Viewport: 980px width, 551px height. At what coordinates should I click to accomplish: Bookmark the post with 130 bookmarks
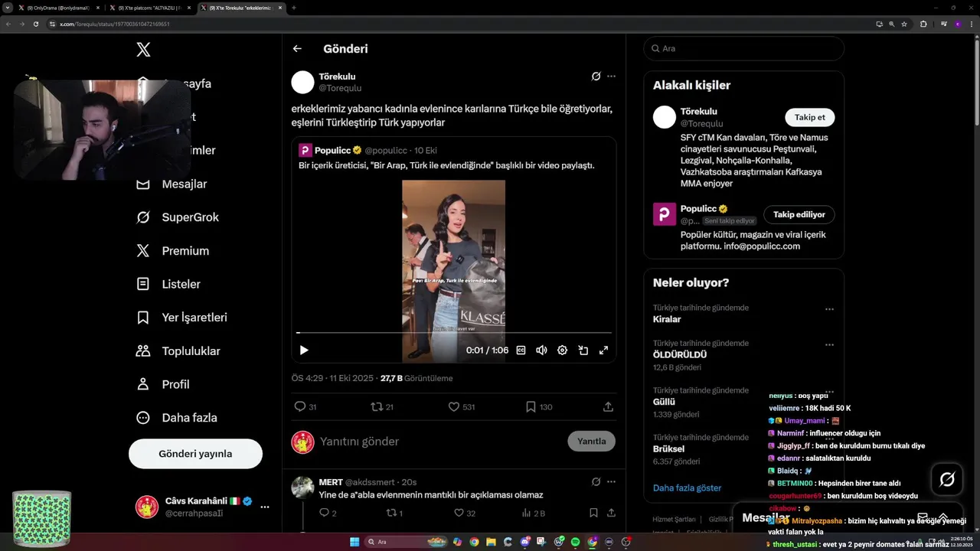[531, 406]
